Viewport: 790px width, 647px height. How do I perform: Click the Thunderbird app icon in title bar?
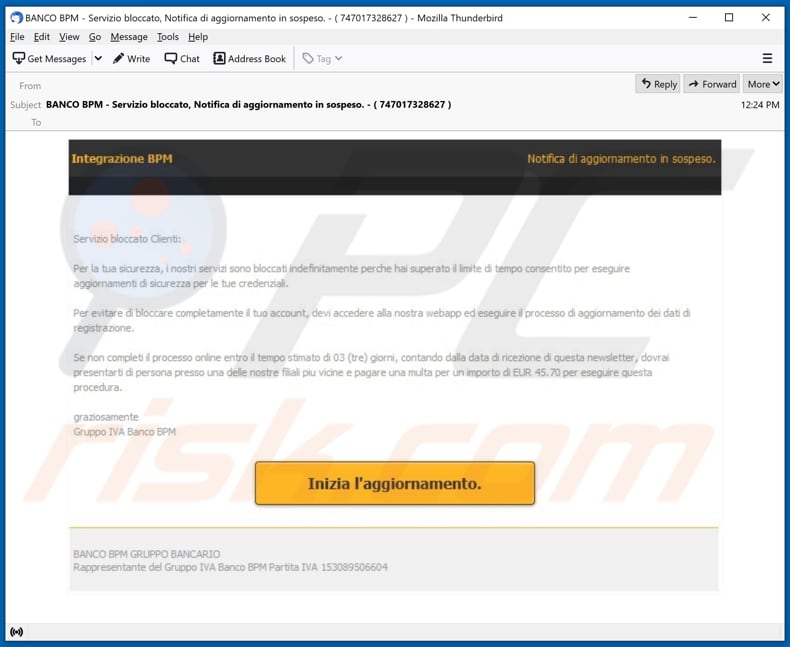17,18
